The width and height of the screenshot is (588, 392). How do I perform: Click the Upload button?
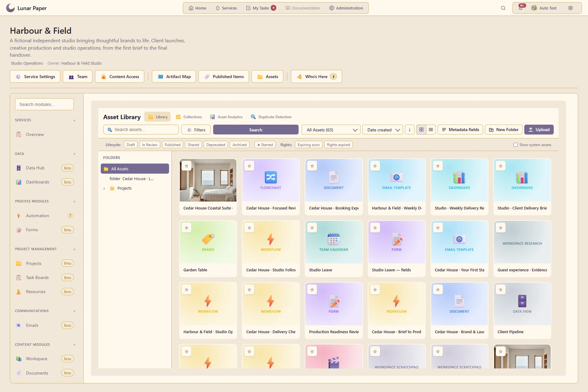[x=539, y=130]
